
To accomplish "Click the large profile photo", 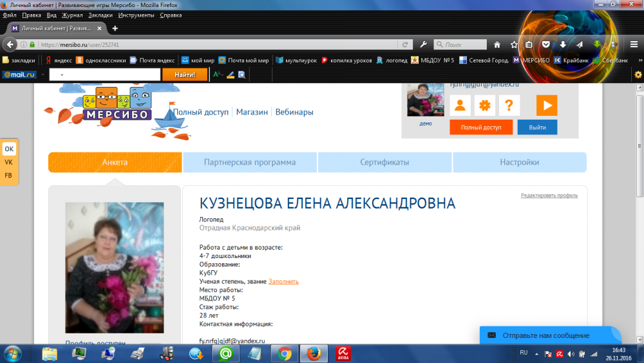I will [x=115, y=267].
